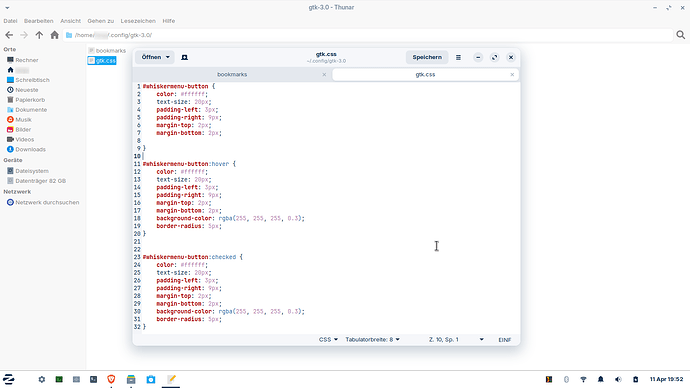This screenshot has width=690, height=388.
Task: Open line and column position dropdown
Action: pos(456,340)
